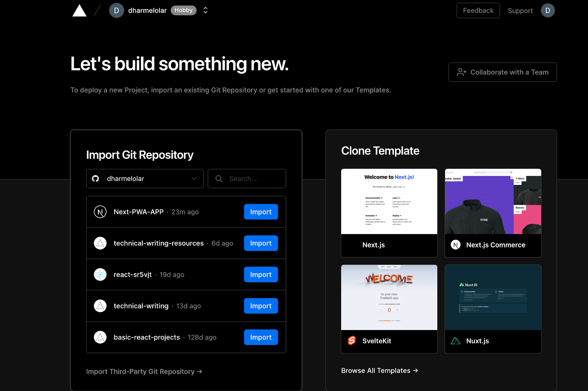This screenshot has height=391, width=588.
Task: Open the account avatar in top right corner
Action: tap(548, 10)
